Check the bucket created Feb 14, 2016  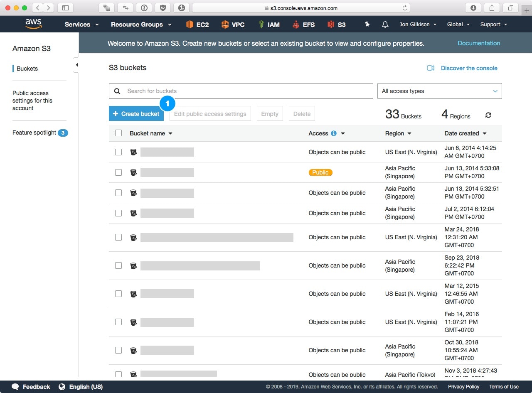118,322
